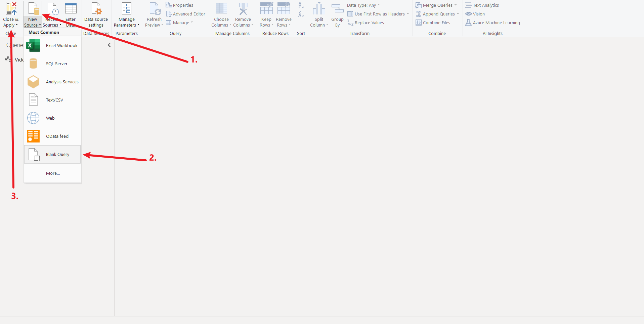The width and height of the screenshot is (644, 324).
Task: Select Blank Query from the menu
Action: point(57,155)
